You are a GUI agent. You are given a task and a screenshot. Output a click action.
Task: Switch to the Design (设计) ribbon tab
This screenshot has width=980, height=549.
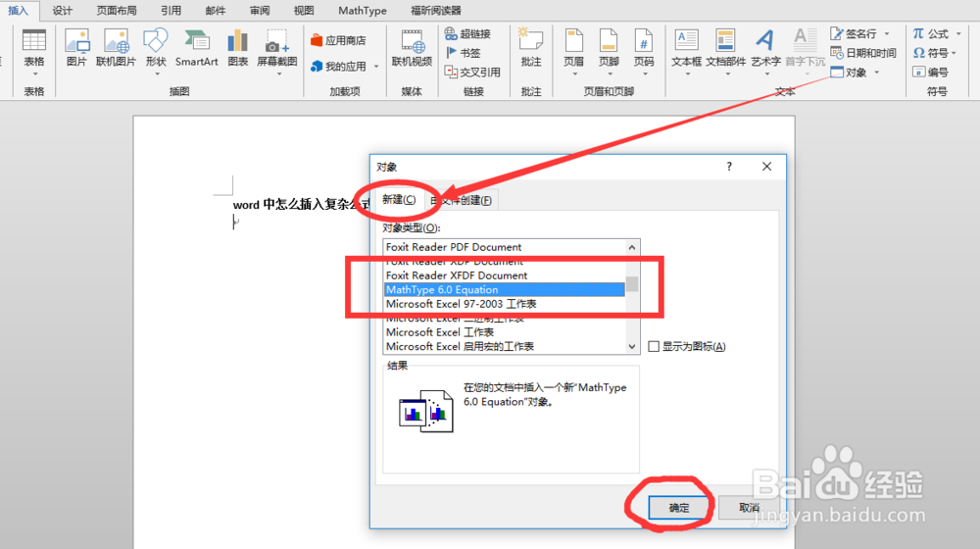click(62, 10)
